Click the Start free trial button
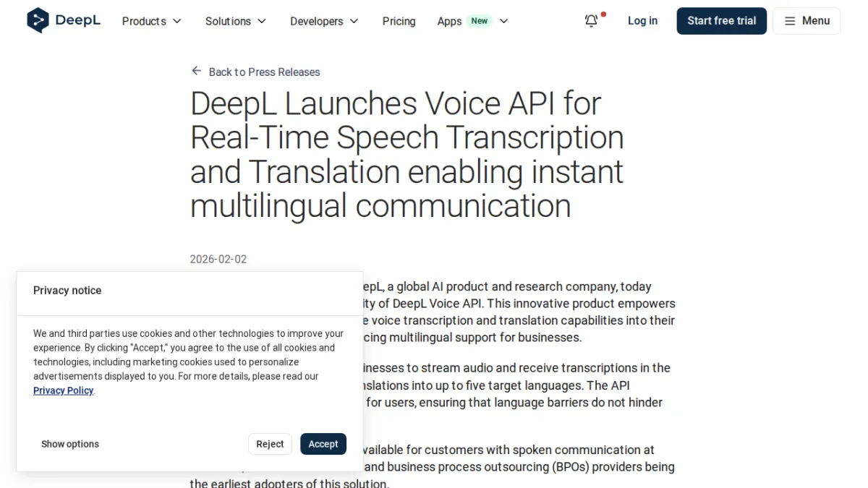The width and height of the screenshot is (868, 488). click(x=722, y=21)
